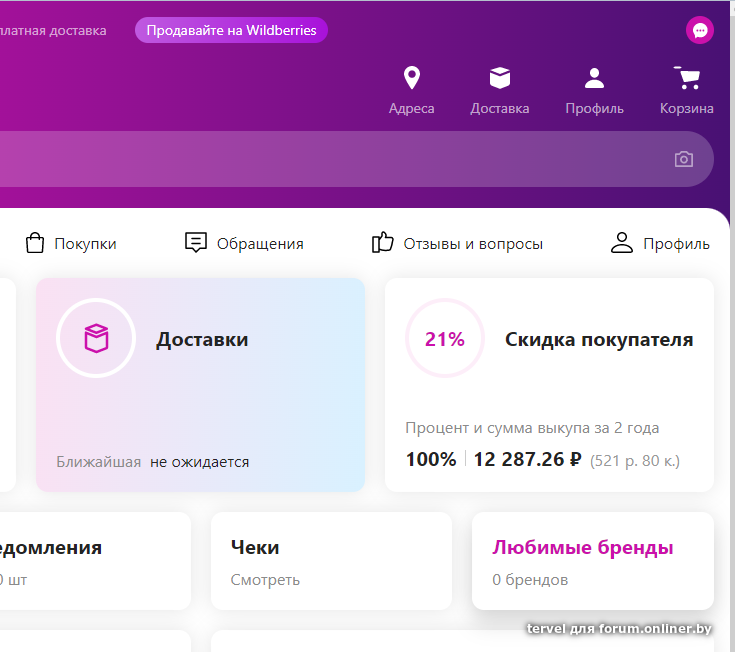Click Продавайте на Wildberries button
Viewport: 735px width, 652px height.
tap(231, 30)
